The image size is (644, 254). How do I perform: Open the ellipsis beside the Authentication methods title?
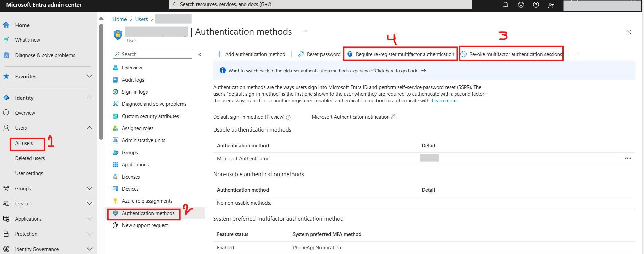(304, 32)
